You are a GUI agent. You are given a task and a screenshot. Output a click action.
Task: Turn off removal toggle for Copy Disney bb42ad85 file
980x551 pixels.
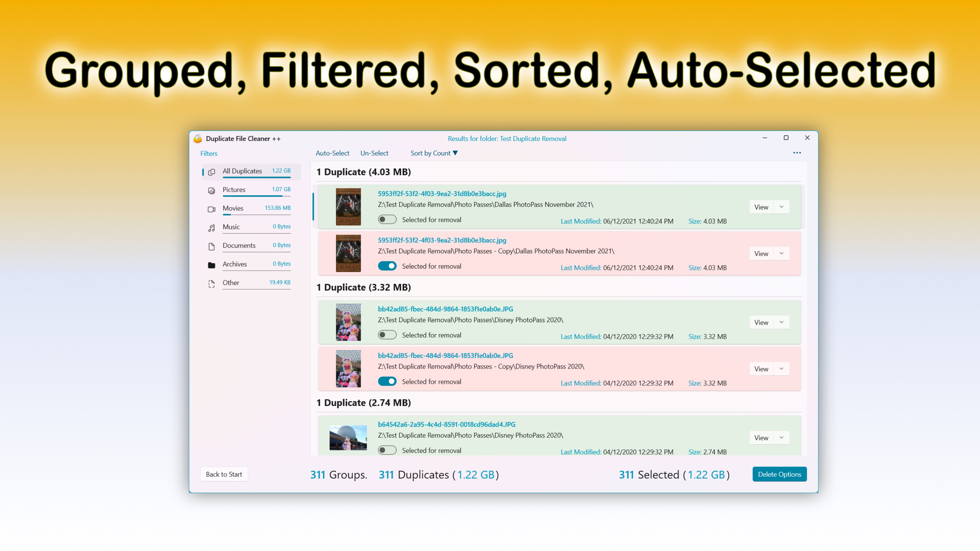387,381
